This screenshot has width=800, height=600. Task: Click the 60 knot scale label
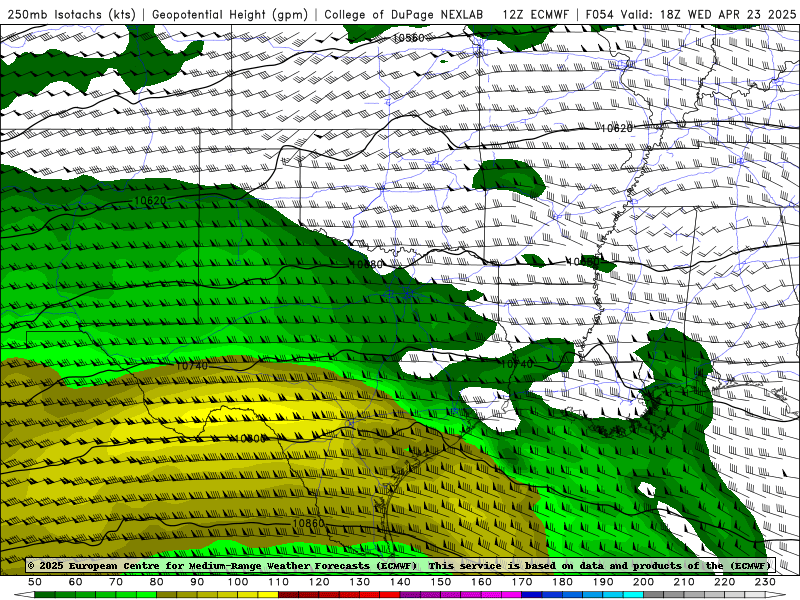coord(76,582)
